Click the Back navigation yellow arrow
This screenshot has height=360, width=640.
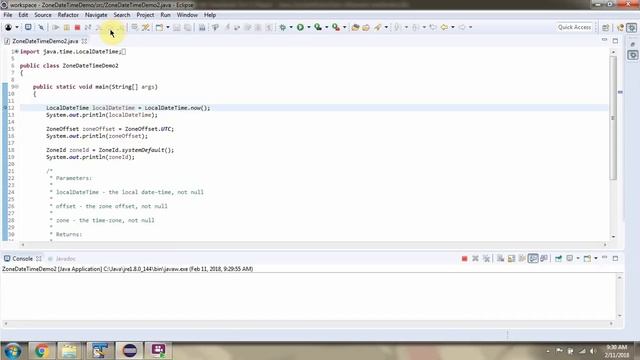[444, 27]
